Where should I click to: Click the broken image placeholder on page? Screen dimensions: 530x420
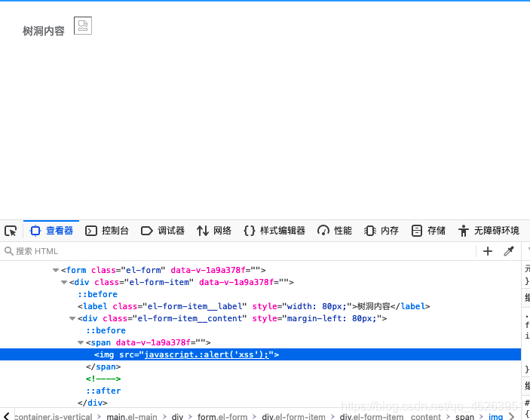(x=83, y=26)
